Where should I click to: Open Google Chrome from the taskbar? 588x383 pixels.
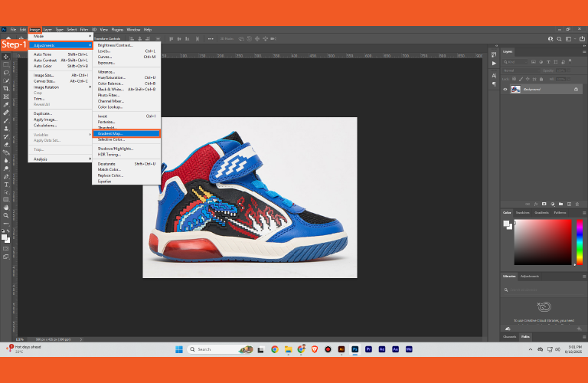(274, 349)
